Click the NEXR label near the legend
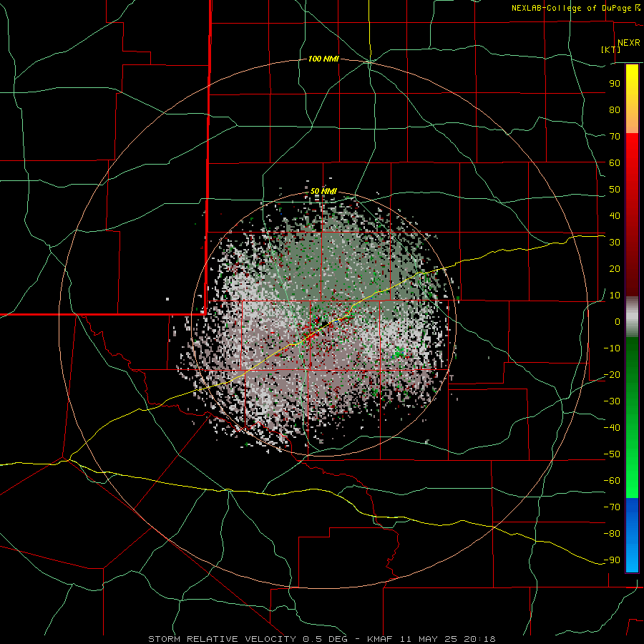The width and height of the screenshot is (644, 644). 629,43
